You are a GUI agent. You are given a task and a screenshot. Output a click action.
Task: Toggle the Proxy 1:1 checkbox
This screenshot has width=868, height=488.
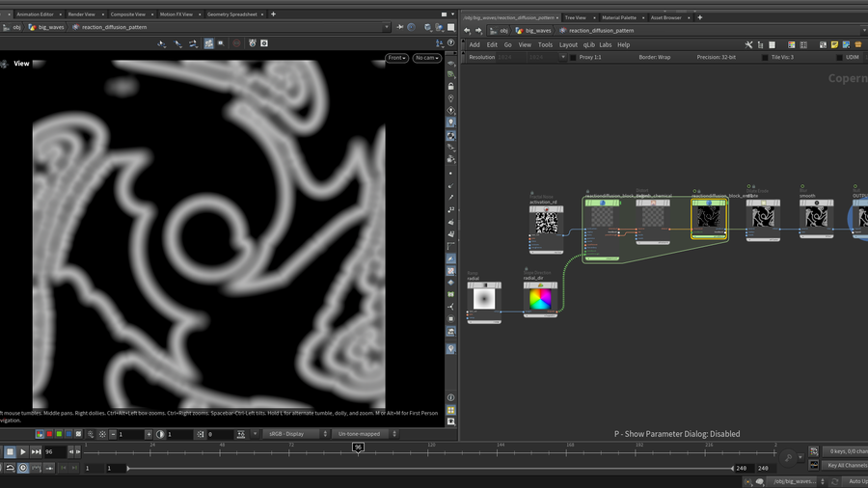coord(573,58)
